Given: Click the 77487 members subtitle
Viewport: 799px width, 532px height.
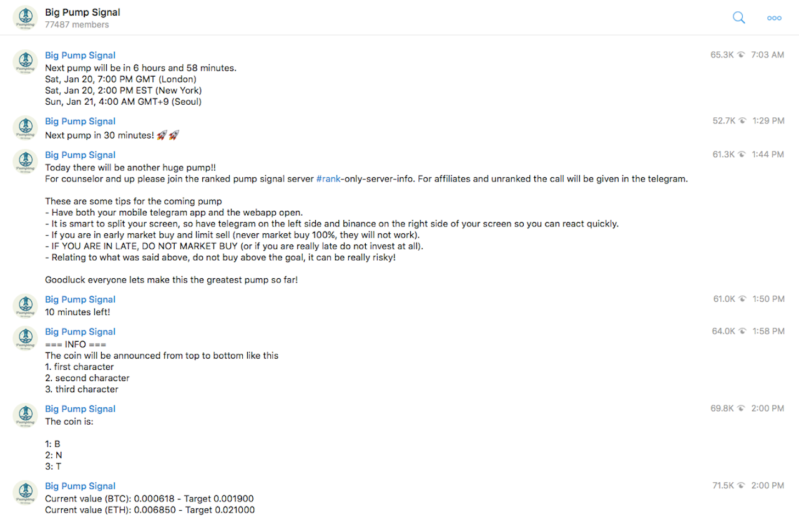Looking at the screenshot, I should click(77, 25).
